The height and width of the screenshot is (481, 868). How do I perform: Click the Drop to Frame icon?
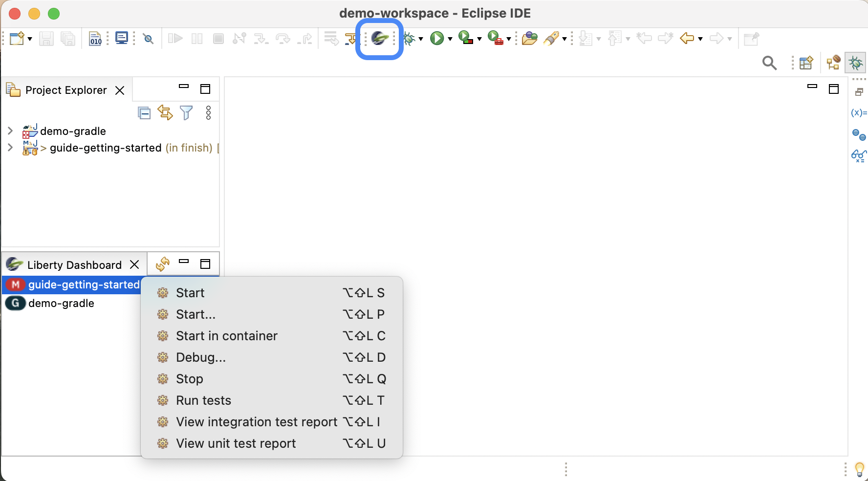[331, 38]
